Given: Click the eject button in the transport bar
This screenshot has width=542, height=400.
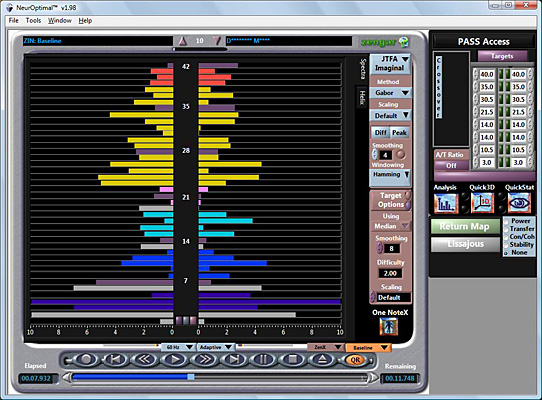Looking at the screenshot, I should (322, 360).
